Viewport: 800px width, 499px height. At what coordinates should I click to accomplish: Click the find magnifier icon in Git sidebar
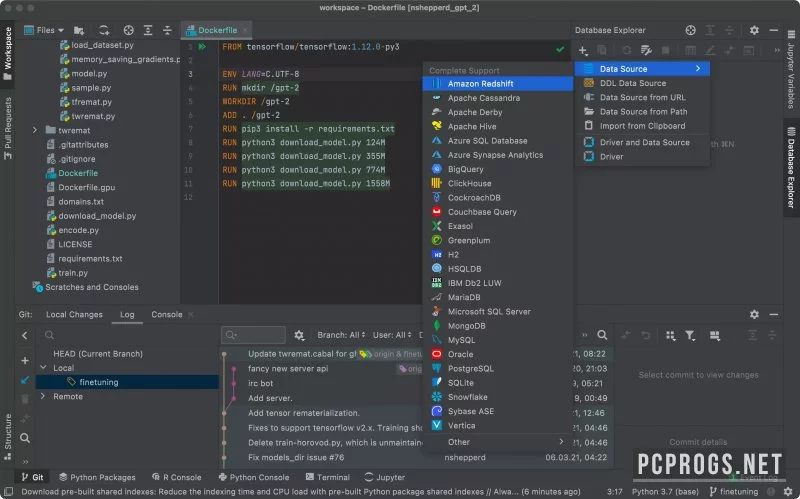pos(24,438)
